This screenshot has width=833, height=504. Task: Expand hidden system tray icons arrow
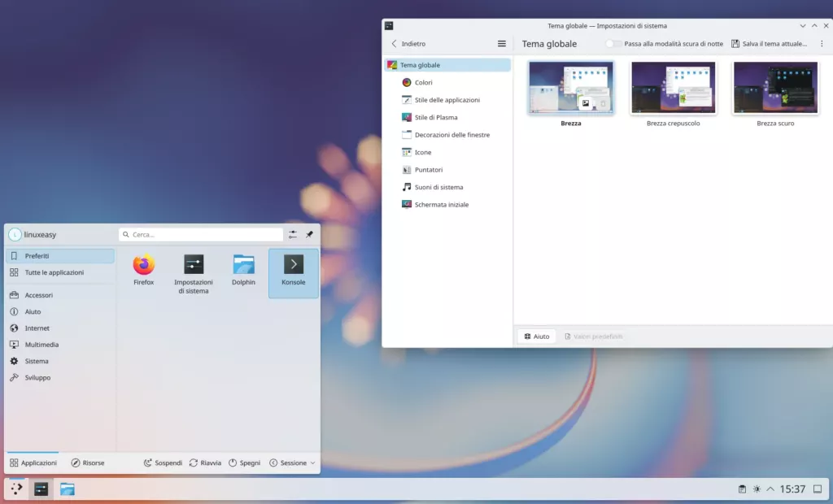click(770, 489)
